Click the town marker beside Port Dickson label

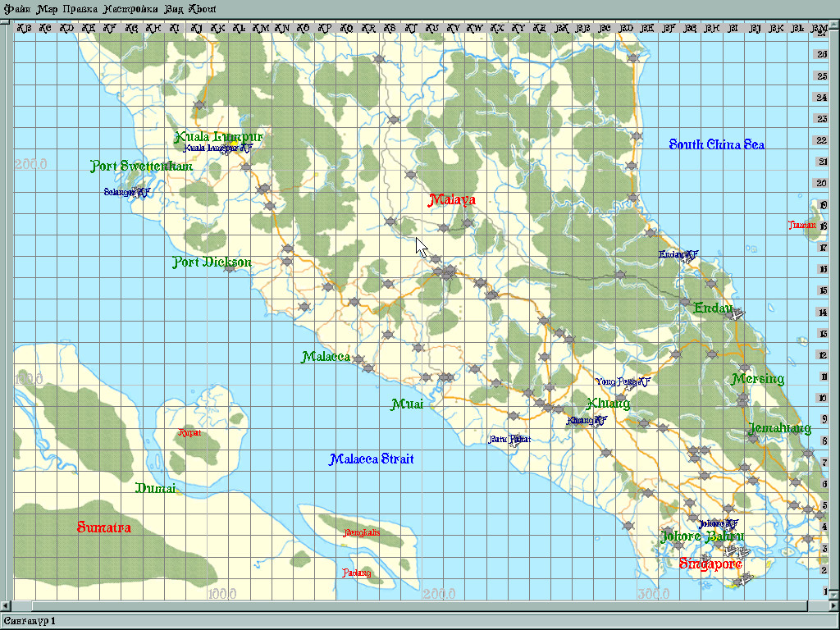(x=230, y=268)
